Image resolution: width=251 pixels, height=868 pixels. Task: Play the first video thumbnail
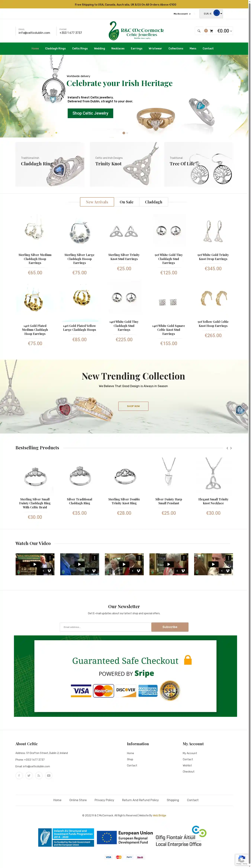pyautogui.click(x=35, y=564)
